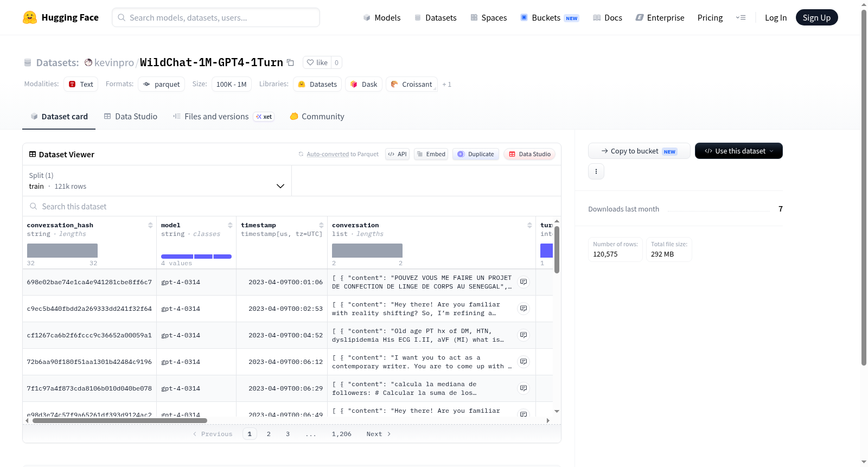The width and height of the screenshot is (868, 467).
Task: Open conversation viewer for 7f1c97a4 row
Action: coord(524,388)
